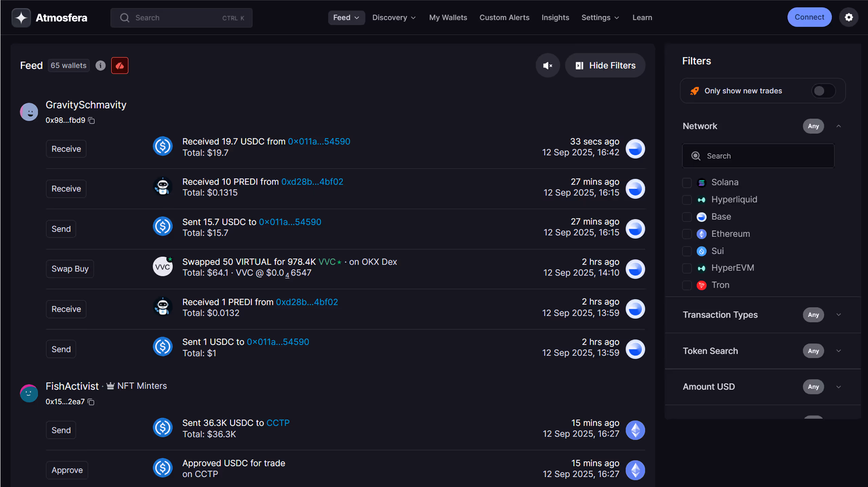Screen dimensions: 868x487
Task: Check the Hyperliquid network checkbox
Action: (x=687, y=200)
